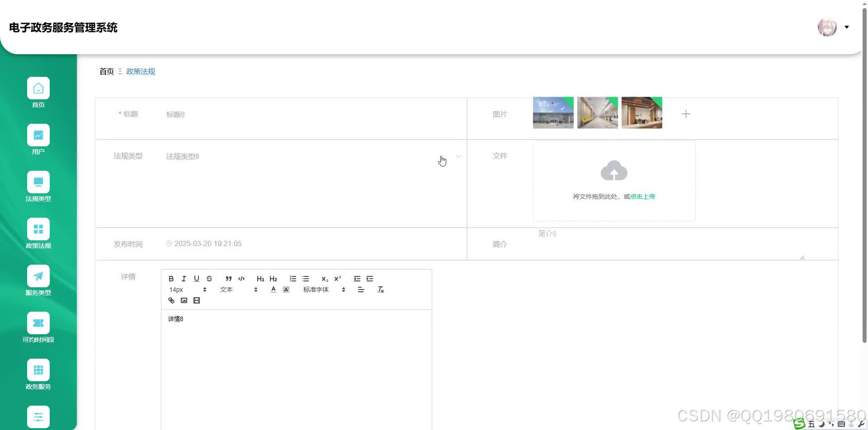Image resolution: width=868 pixels, height=430 pixels.
Task: Toggle the input method punctuation icon
Action: (831, 424)
